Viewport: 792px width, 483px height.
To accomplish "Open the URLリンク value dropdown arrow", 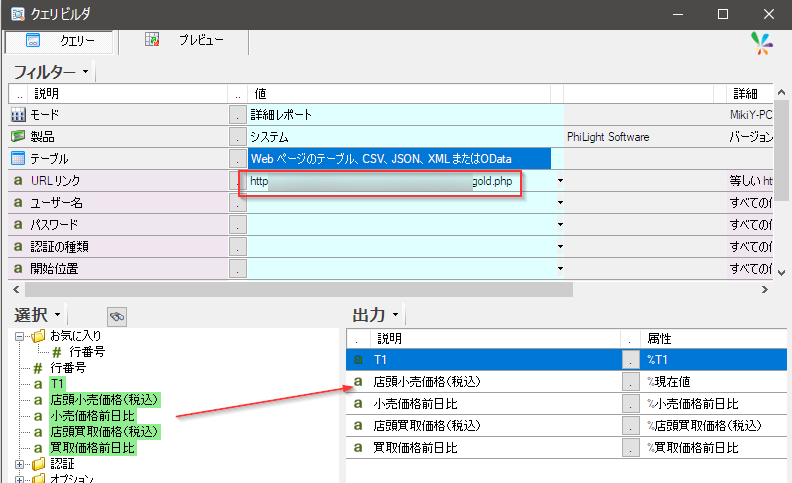I will [560, 180].
